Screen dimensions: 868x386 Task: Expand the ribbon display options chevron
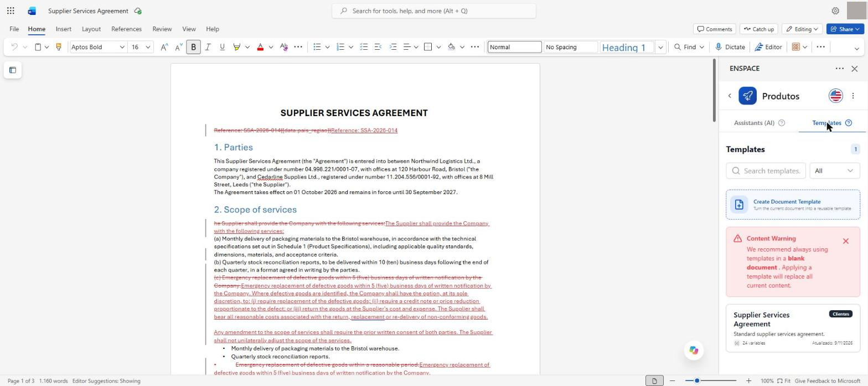[x=856, y=49]
